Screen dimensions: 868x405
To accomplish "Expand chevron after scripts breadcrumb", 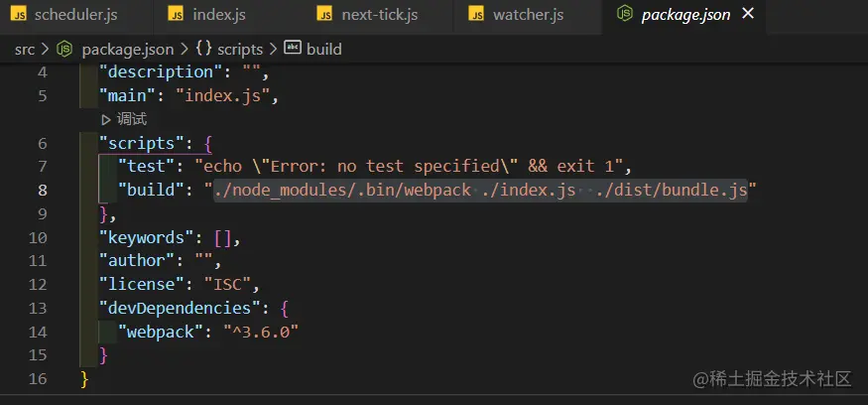I will pyautogui.click(x=274, y=50).
